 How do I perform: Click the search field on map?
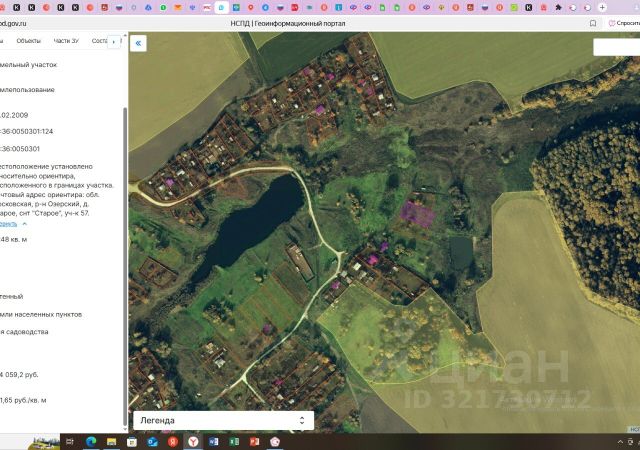coord(616,47)
